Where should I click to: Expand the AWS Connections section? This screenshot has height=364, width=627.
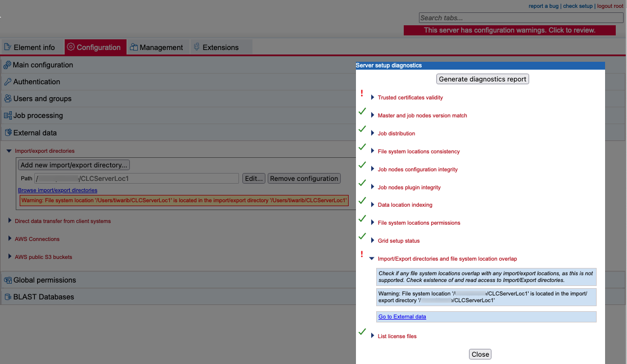pos(10,239)
